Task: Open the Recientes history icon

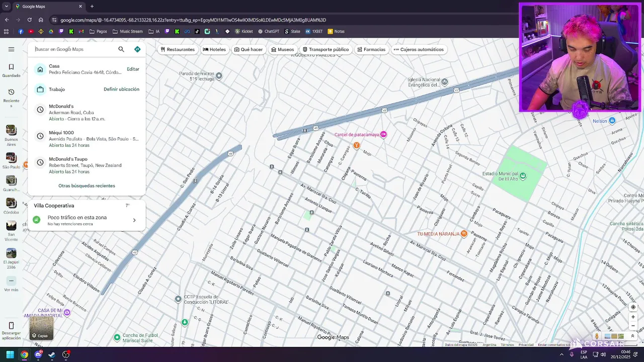Action: pyautogui.click(x=11, y=92)
